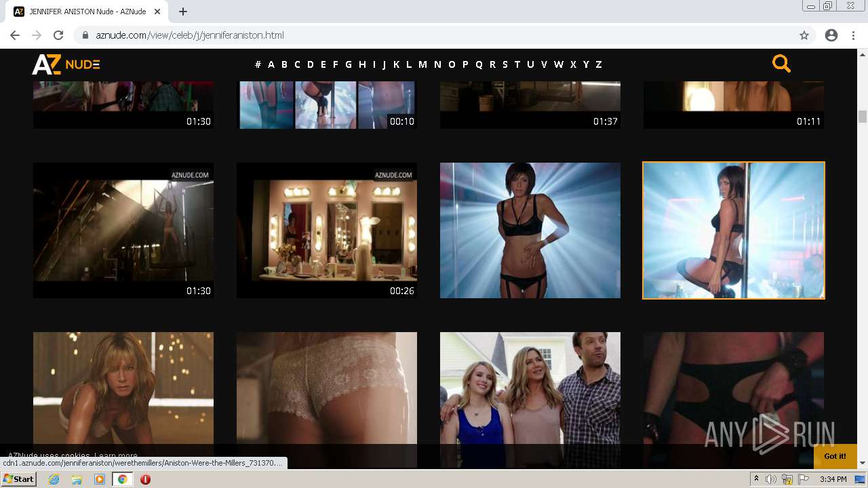Click the taskbar clock showing 3:34 PM
The height and width of the screenshot is (488, 868).
833,479
